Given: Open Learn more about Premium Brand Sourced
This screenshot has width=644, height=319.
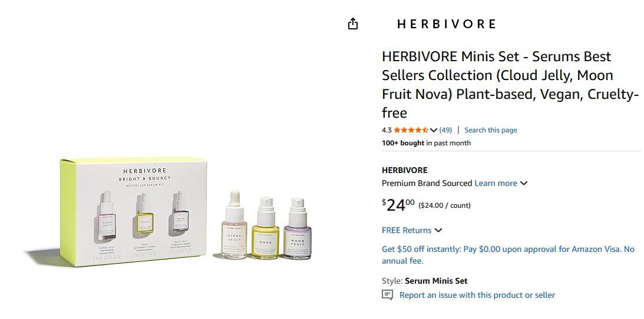Looking at the screenshot, I should point(496,183).
